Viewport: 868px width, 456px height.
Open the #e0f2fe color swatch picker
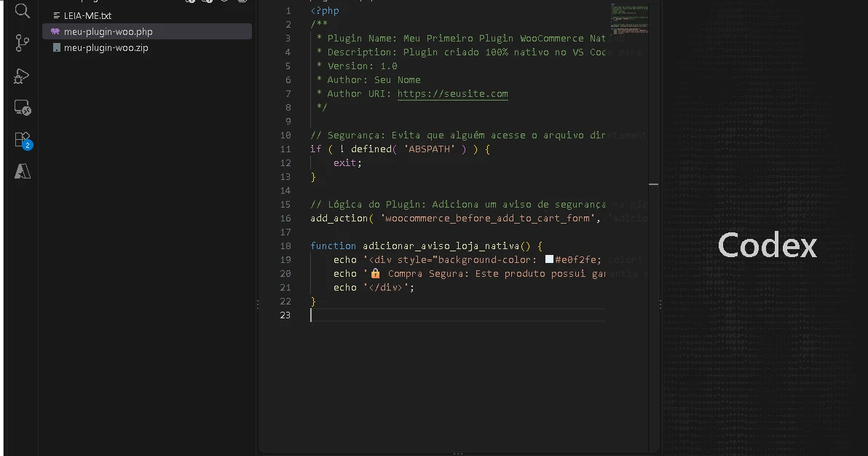(549, 259)
